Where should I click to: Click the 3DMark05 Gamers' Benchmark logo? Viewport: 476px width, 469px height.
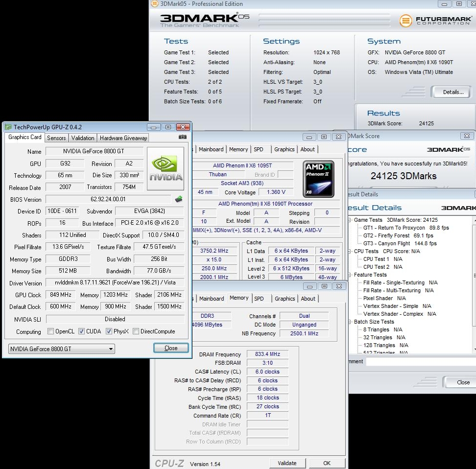point(205,20)
